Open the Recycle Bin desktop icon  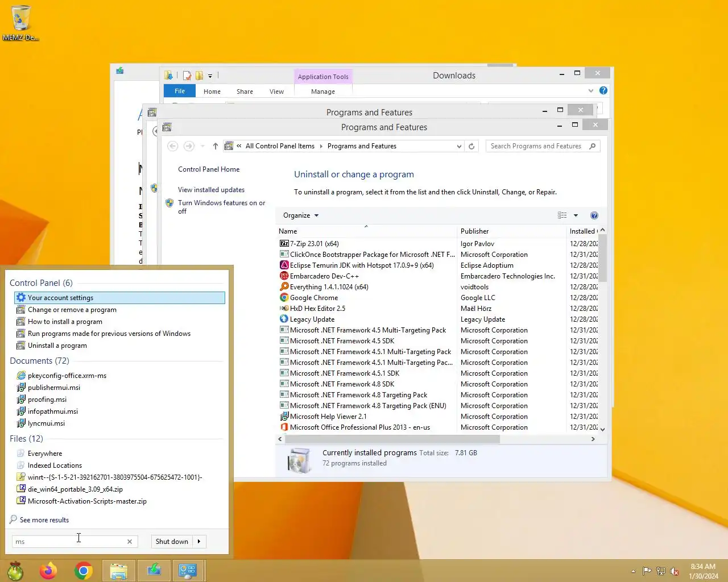tap(20, 23)
